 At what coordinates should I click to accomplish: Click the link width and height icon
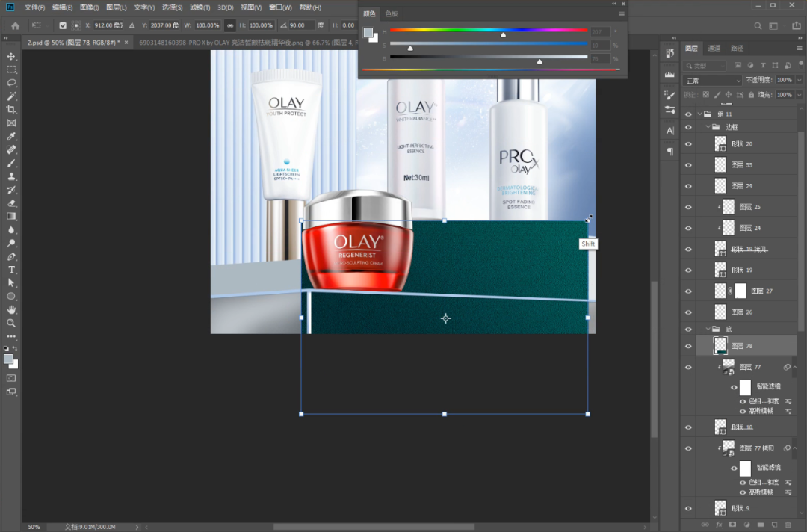click(230, 25)
